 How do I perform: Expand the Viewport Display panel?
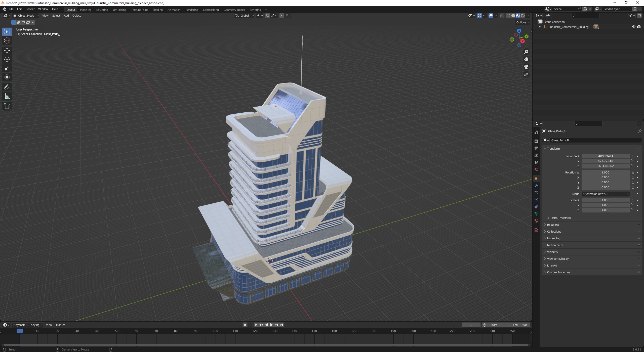[558, 259]
